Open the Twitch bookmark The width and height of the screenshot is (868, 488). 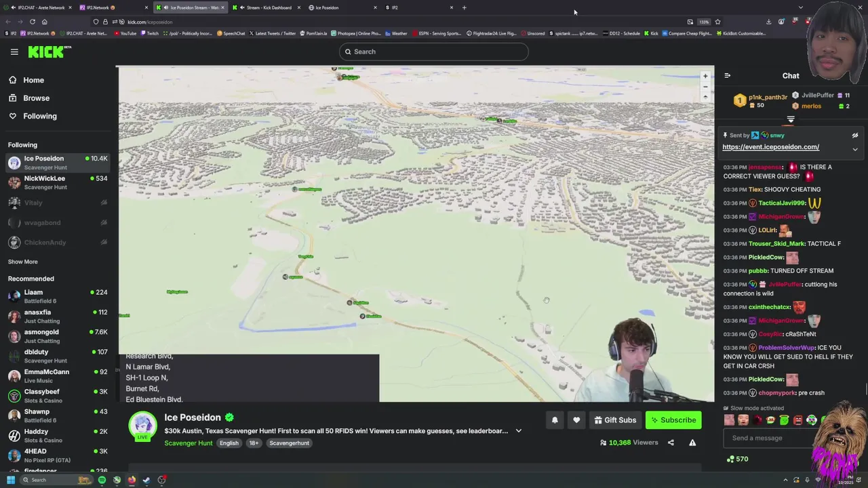149,33
